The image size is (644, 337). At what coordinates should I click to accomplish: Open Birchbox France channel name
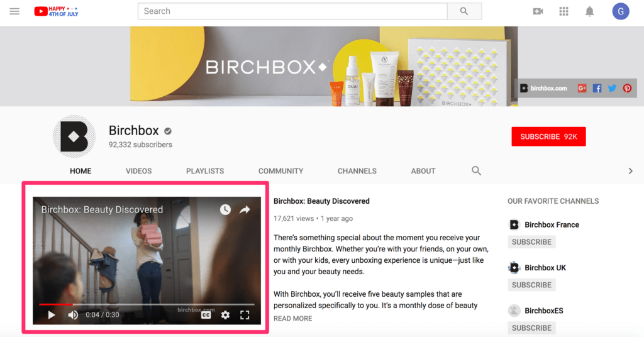552,224
